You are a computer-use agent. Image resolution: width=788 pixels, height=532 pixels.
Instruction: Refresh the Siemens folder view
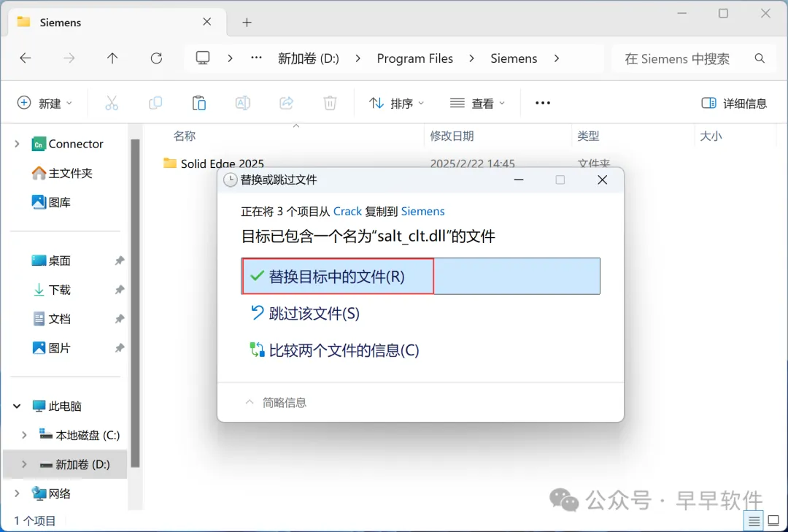pyautogui.click(x=156, y=58)
